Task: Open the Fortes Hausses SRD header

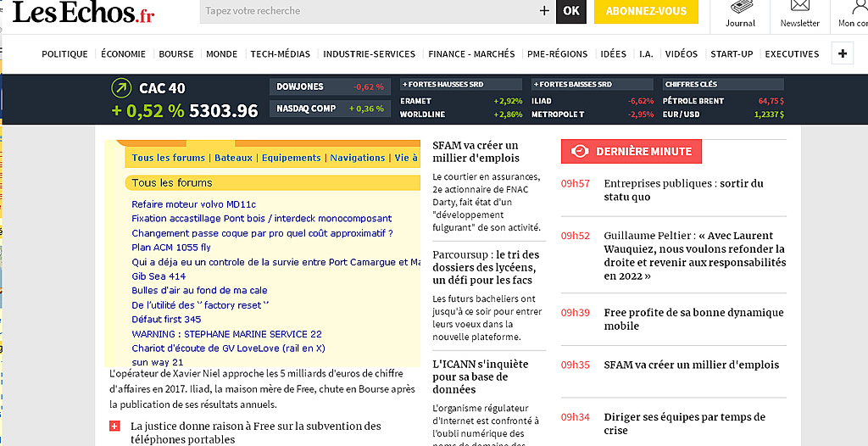Action: click(x=461, y=84)
